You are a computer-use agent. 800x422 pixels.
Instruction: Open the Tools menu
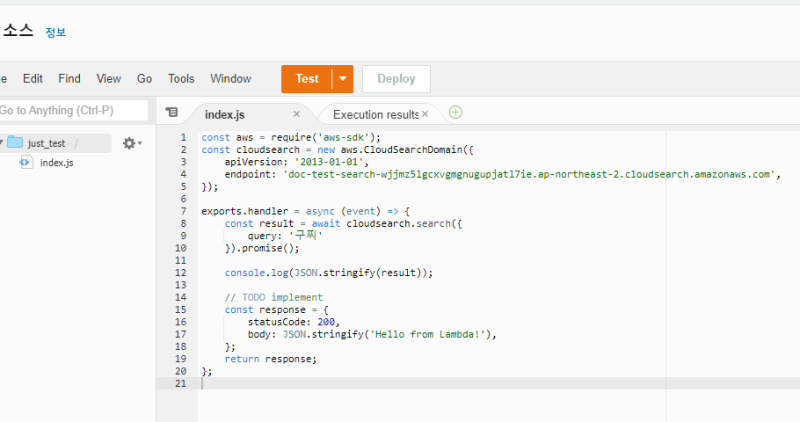tap(181, 79)
